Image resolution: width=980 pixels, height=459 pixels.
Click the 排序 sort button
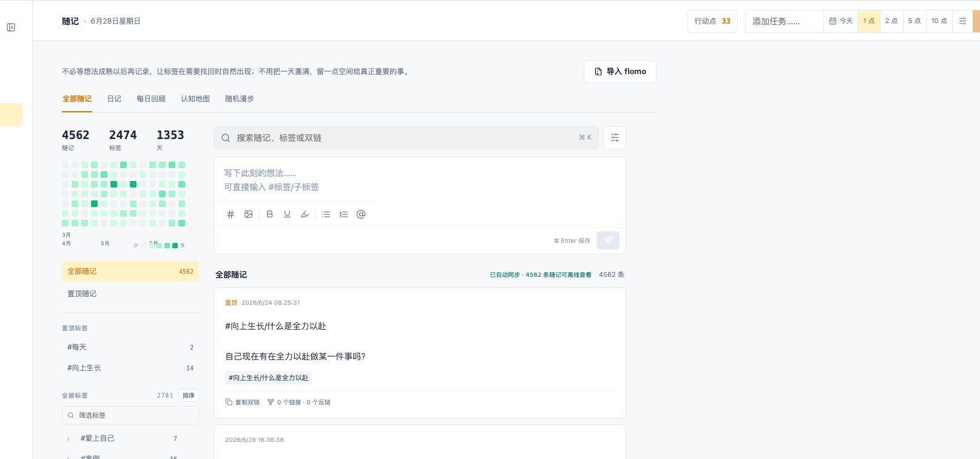coord(189,395)
